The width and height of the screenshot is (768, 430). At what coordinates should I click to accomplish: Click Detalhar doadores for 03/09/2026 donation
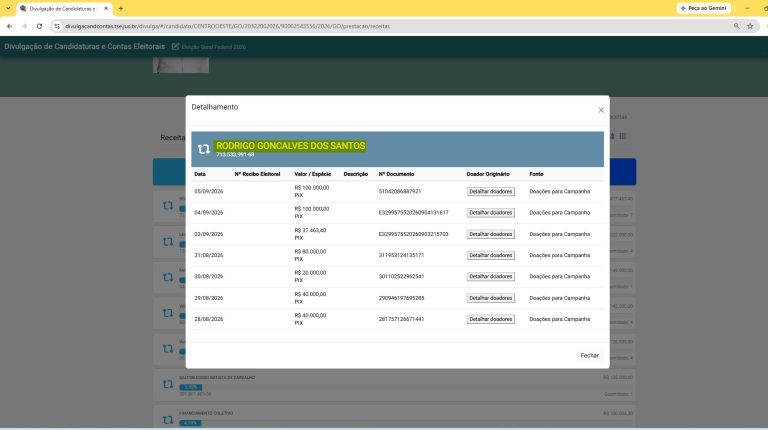point(490,234)
